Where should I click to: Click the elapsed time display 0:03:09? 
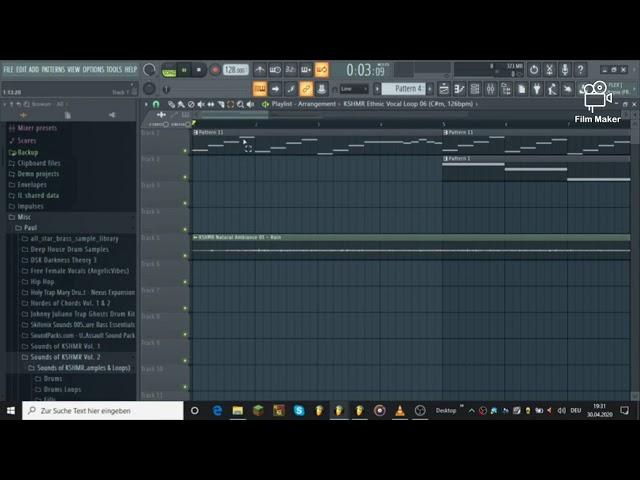coord(366,70)
